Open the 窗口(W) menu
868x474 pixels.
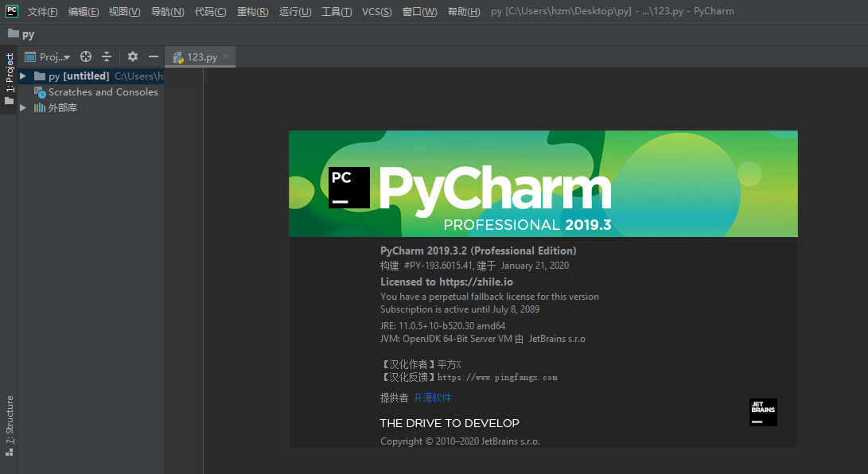419,11
